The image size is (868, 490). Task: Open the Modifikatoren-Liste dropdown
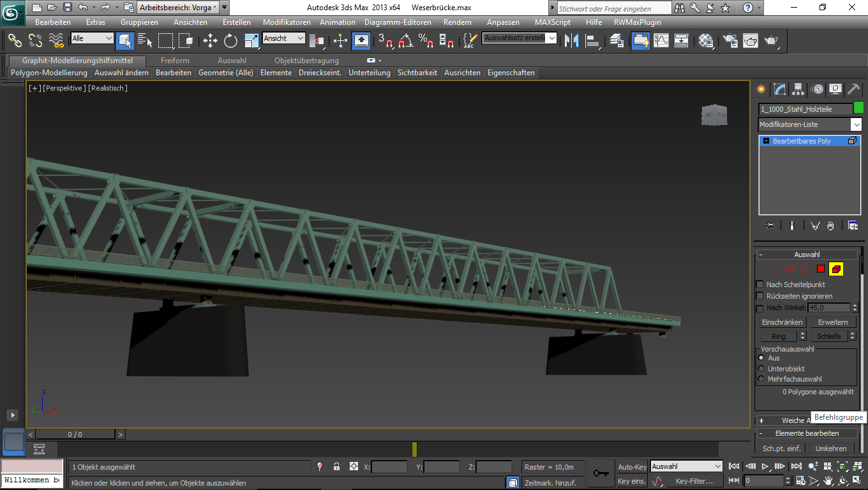point(856,124)
